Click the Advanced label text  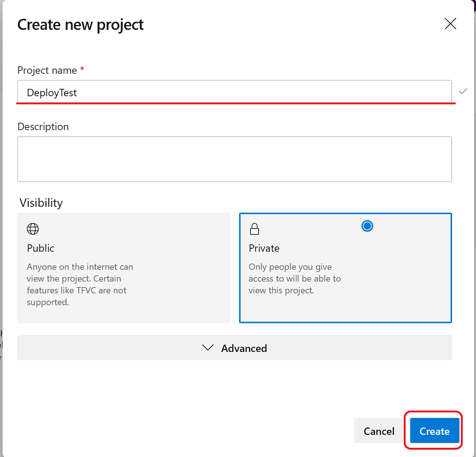[x=244, y=348]
